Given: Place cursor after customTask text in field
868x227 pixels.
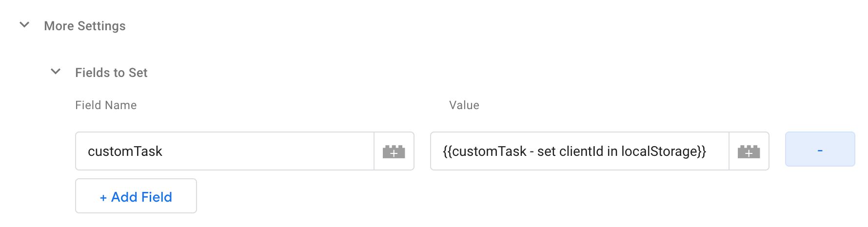Looking at the screenshot, I should 164,151.
